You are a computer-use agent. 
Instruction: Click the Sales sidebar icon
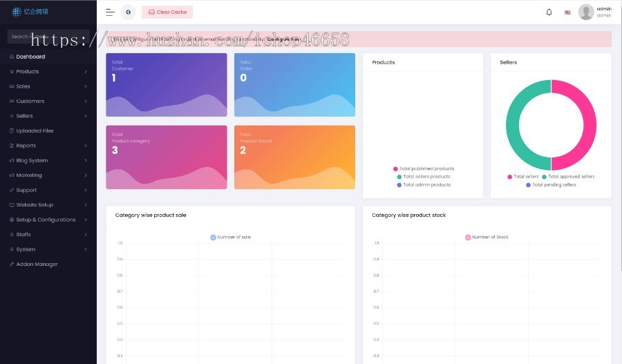tap(12, 86)
